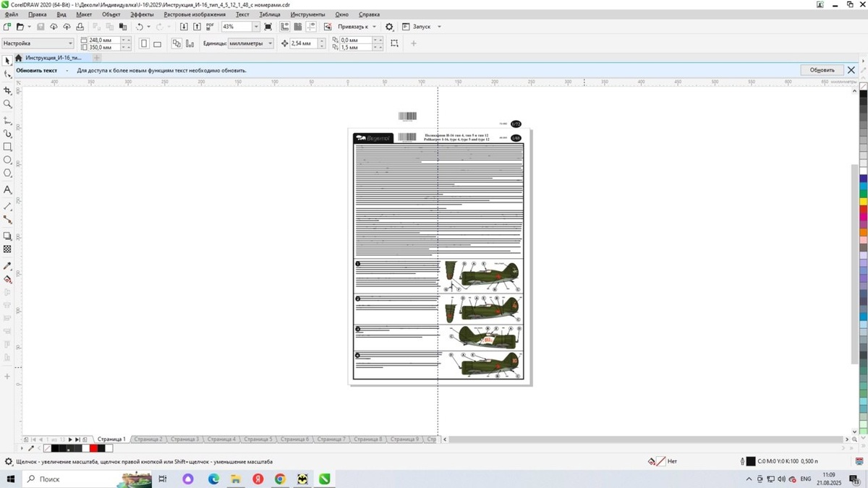Open the Файл menu
The image size is (868, 488).
11,14
